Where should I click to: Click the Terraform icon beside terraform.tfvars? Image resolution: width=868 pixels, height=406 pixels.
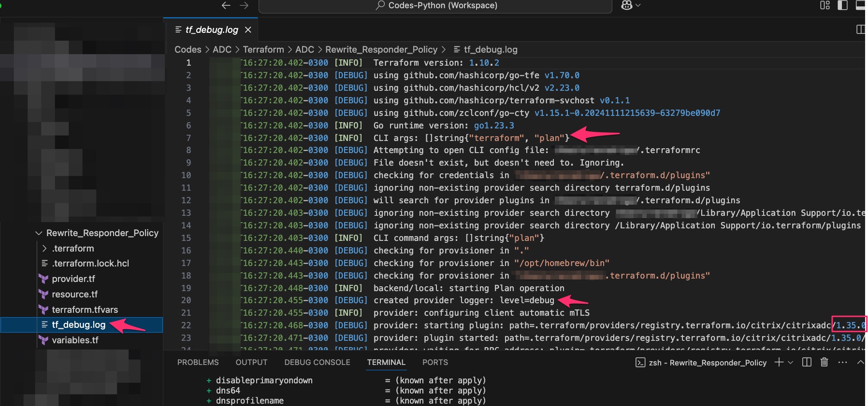[43, 310]
